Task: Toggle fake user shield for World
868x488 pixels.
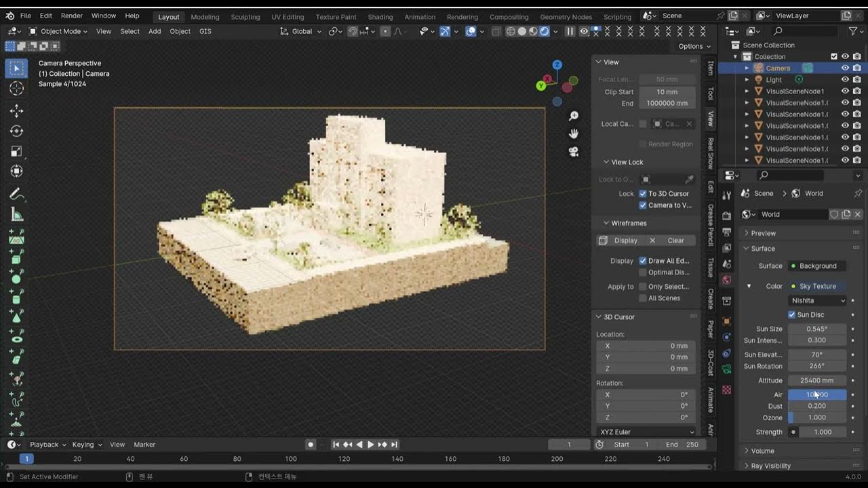Action: [x=834, y=214]
